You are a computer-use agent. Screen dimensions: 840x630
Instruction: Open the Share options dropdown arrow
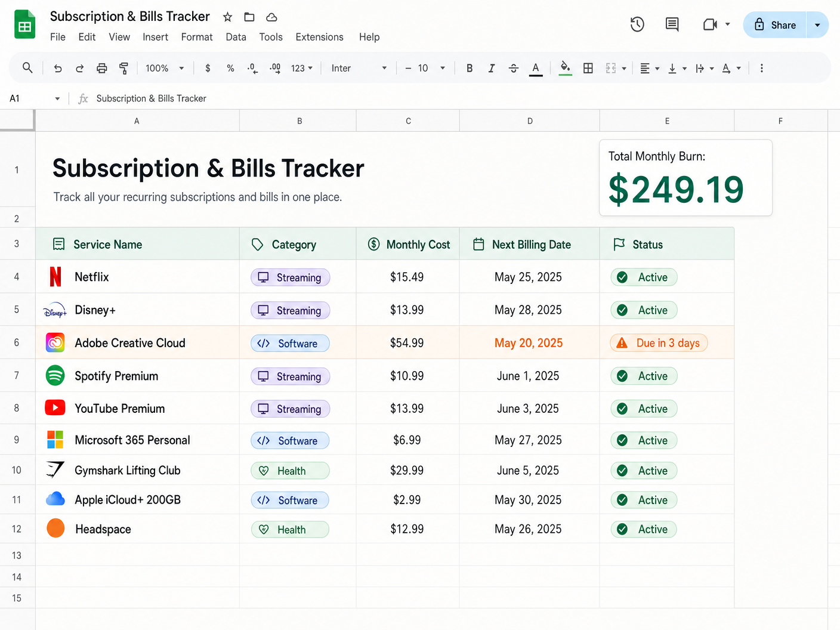click(817, 24)
